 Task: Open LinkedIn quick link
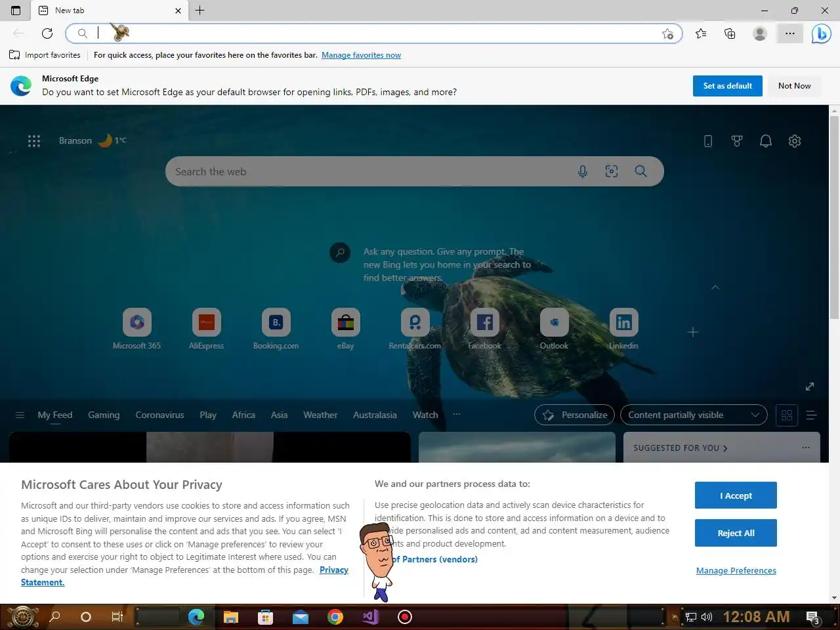click(x=624, y=329)
